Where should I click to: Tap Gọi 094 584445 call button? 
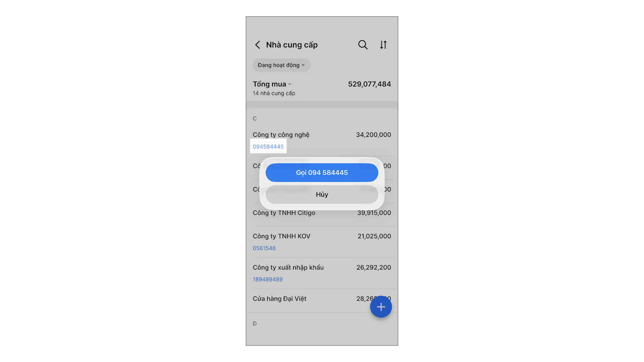coord(322,173)
